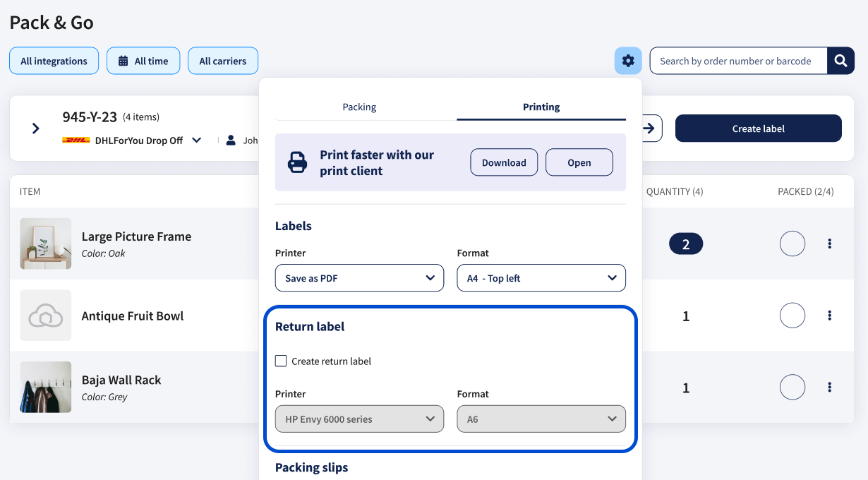
Task: Open the Return label Printer dropdown
Action: click(x=359, y=419)
